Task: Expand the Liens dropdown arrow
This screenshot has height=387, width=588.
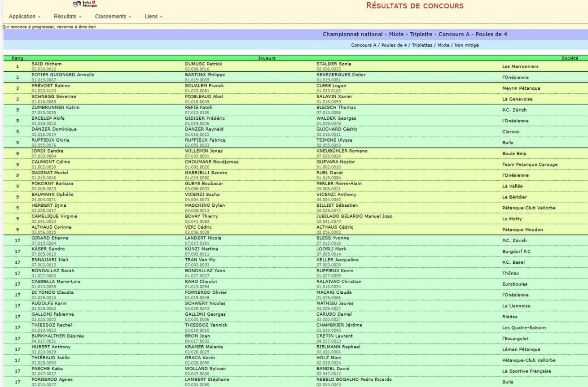Action: 161,17
